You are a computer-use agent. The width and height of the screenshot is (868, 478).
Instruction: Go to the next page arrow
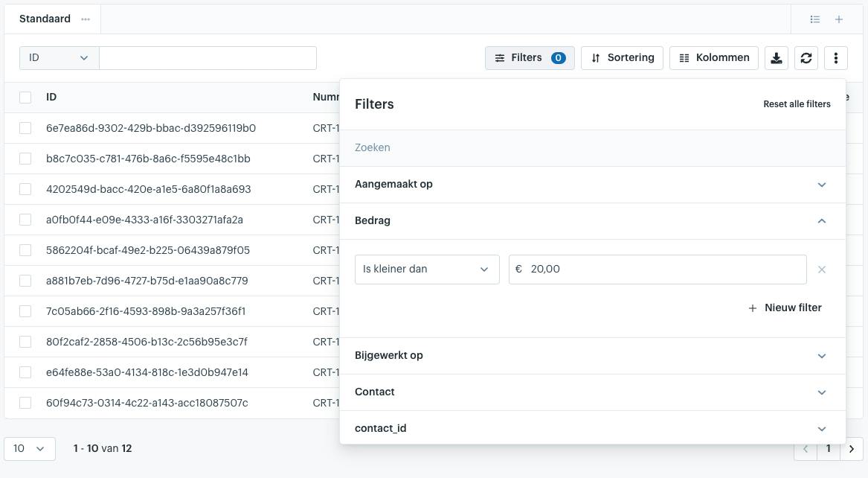pos(852,449)
